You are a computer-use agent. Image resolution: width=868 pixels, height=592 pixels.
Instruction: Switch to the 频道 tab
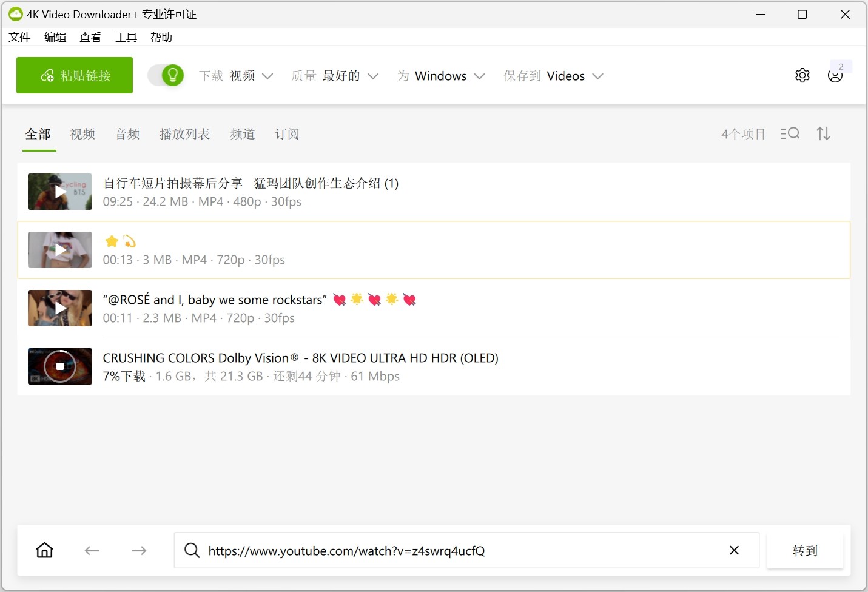243,134
